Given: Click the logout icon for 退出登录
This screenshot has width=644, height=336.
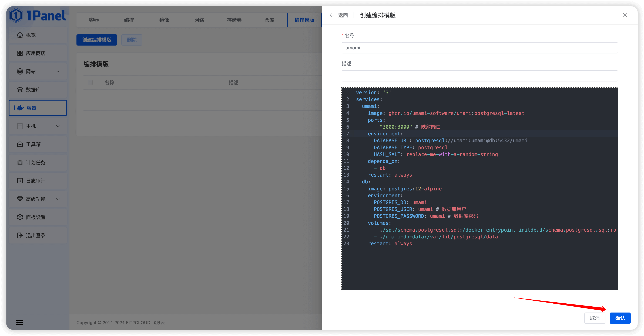Looking at the screenshot, I should pyautogui.click(x=20, y=236).
